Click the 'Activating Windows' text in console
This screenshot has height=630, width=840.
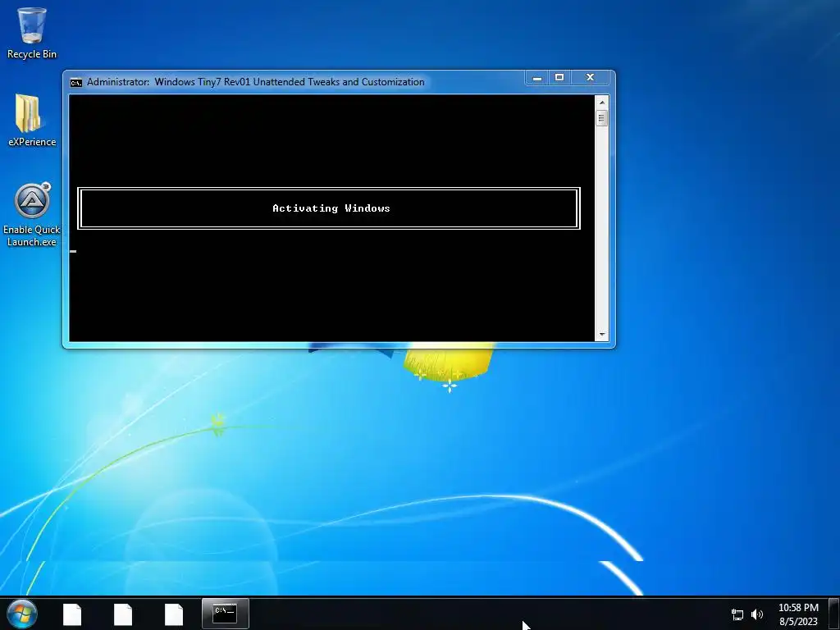pos(331,208)
